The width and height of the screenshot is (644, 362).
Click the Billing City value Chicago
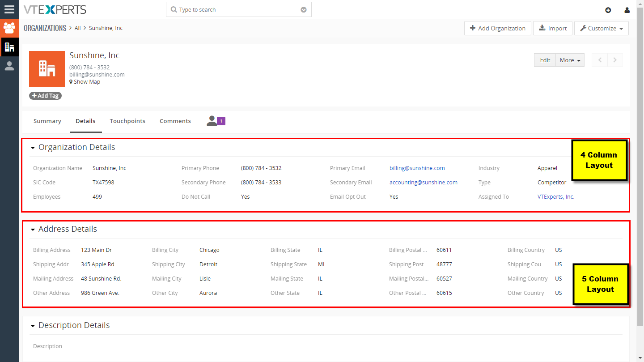tap(209, 250)
